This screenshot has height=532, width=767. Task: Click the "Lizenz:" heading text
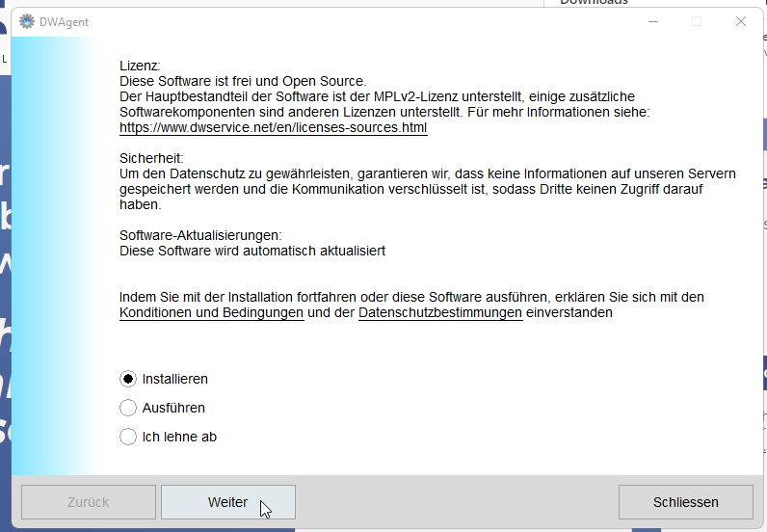[x=140, y=66]
